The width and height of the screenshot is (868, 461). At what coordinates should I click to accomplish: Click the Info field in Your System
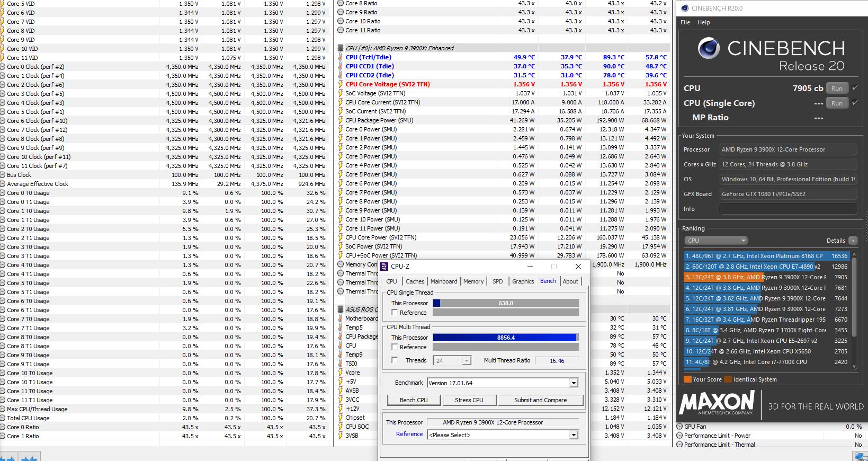[x=788, y=209]
